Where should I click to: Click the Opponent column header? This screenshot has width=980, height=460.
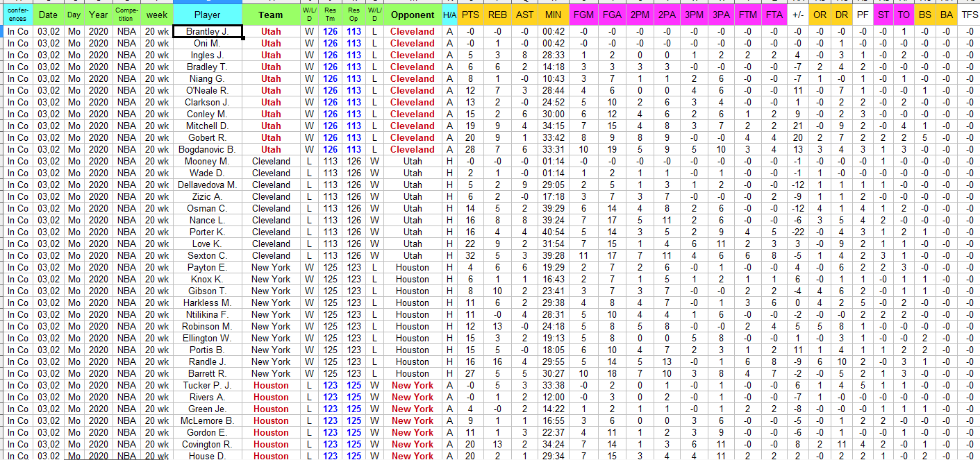click(413, 15)
